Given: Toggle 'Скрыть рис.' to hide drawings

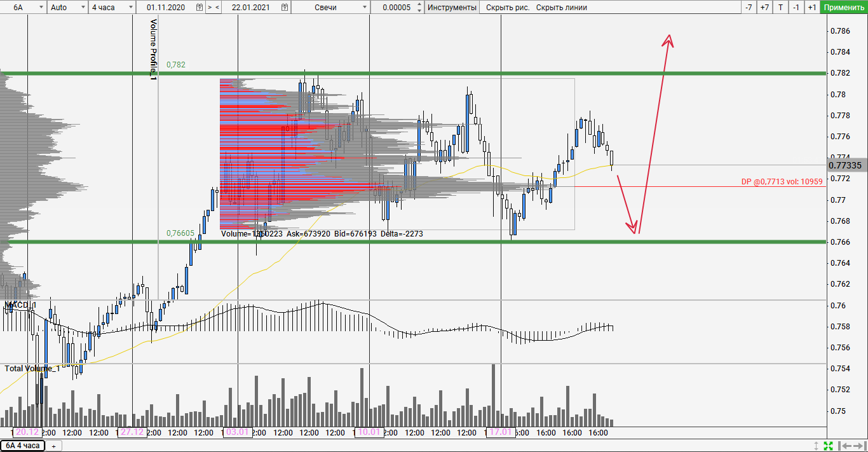Looking at the screenshot, I should [x=507, y=8].
